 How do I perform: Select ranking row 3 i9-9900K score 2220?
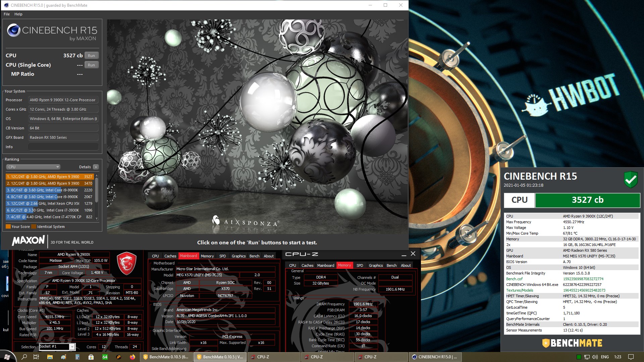[50, 190]
